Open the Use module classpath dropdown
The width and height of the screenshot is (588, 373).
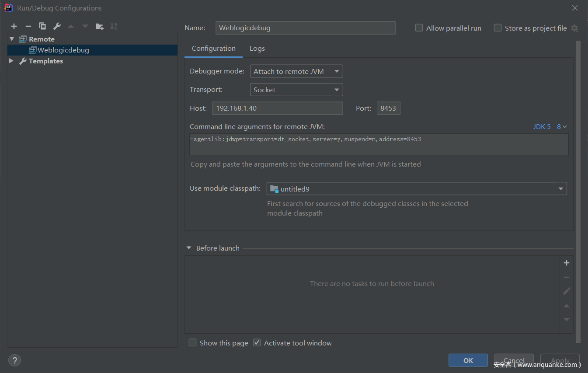click(416, 189)
